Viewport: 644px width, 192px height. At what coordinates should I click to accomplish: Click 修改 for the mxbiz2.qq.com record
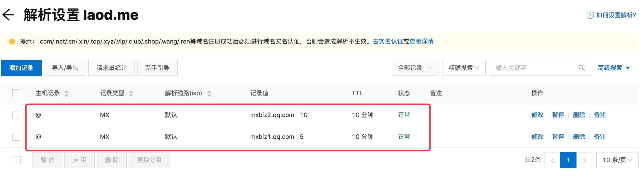pyautogui.click(x=537, y=115)
